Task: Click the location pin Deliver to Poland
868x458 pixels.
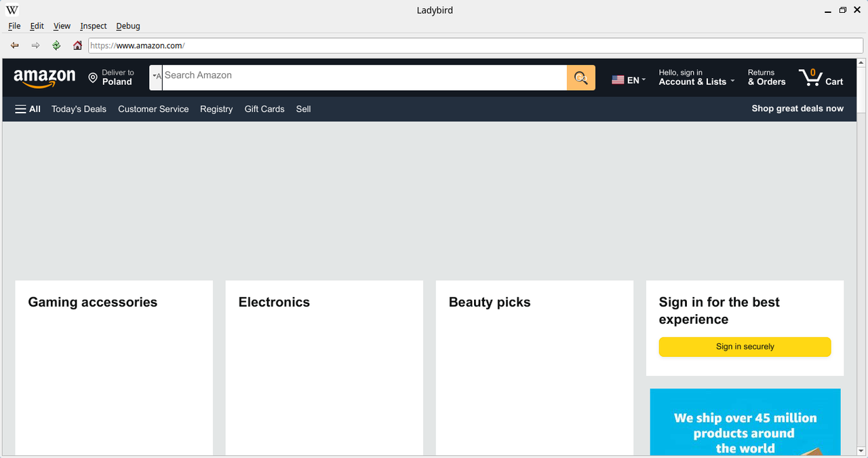Action: (x=111, y=77)
